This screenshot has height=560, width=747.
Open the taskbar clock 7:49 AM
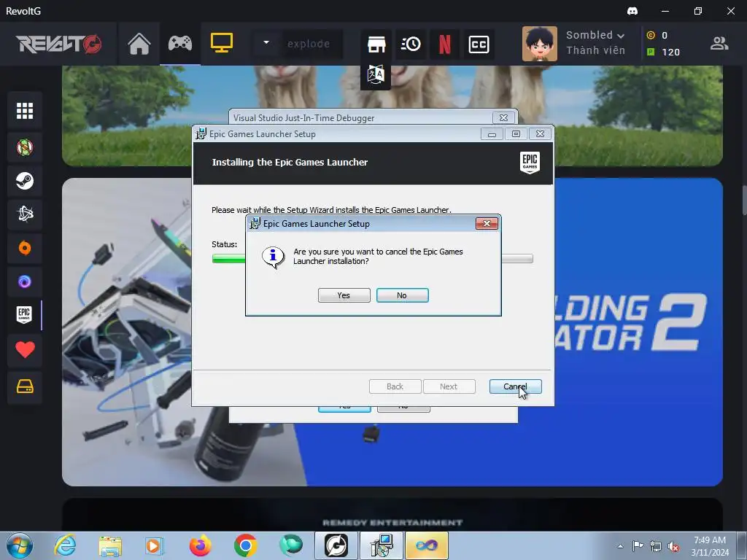[710, 546]
